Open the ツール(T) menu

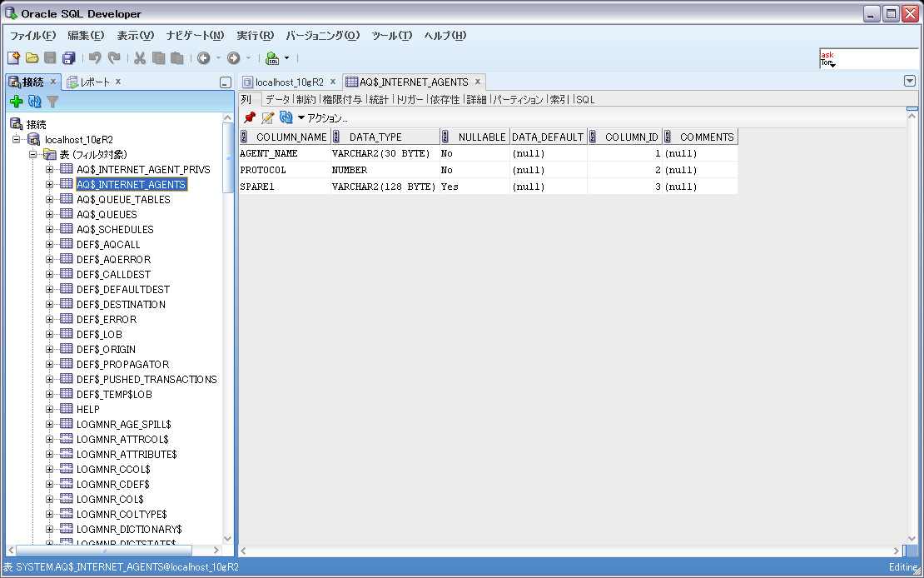click(x=392, y=35)
